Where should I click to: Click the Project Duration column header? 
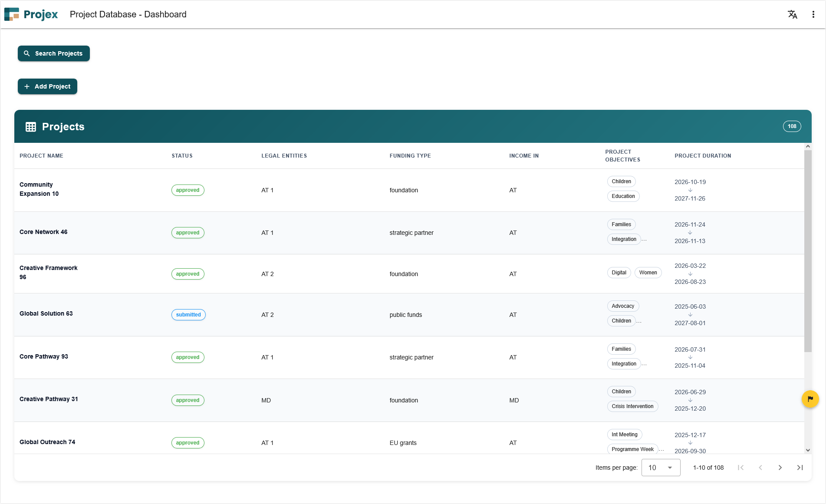(x=702, y=156)
